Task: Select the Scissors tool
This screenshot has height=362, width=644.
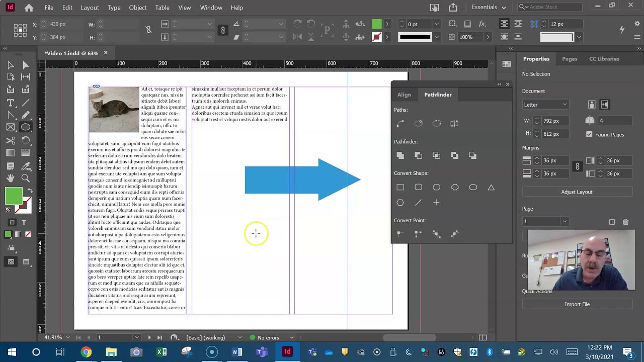Action: click(x=11, y=140)
